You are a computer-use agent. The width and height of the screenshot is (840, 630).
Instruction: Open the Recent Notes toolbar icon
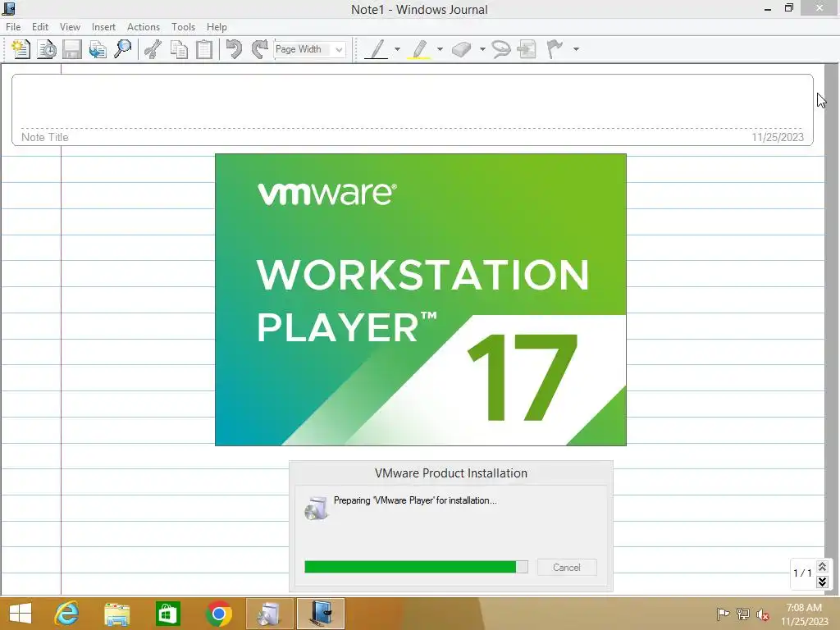tap(47, 49)
